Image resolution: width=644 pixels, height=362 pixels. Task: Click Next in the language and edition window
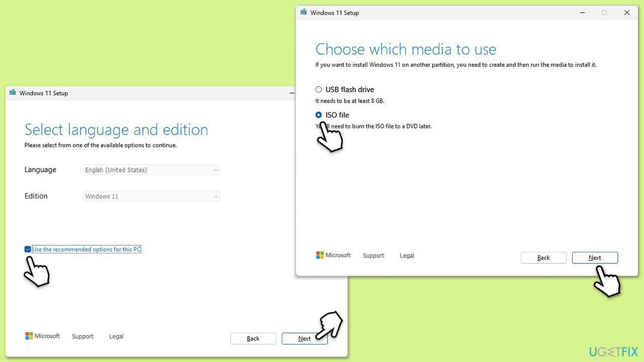[304, 338]
